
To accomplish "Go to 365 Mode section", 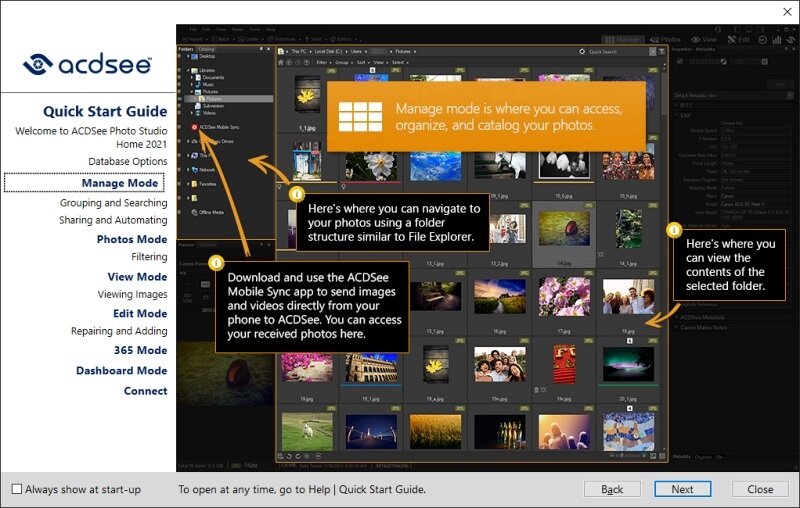I will point(140,350).
